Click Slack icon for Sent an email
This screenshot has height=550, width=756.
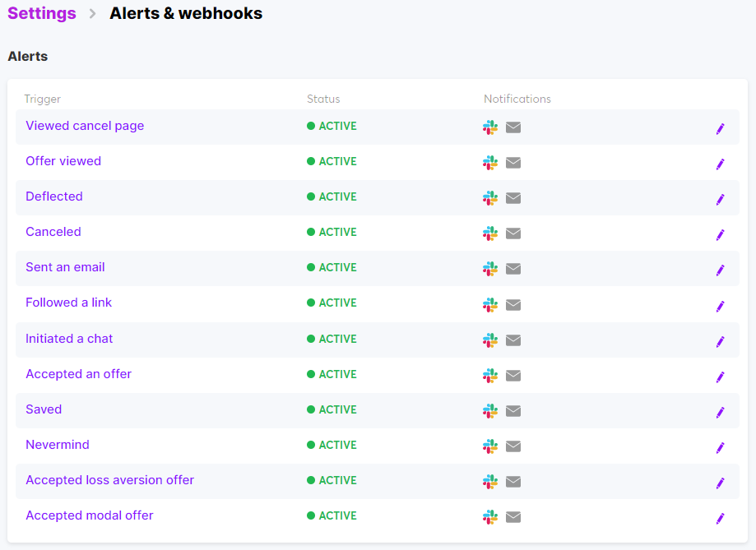490,269
